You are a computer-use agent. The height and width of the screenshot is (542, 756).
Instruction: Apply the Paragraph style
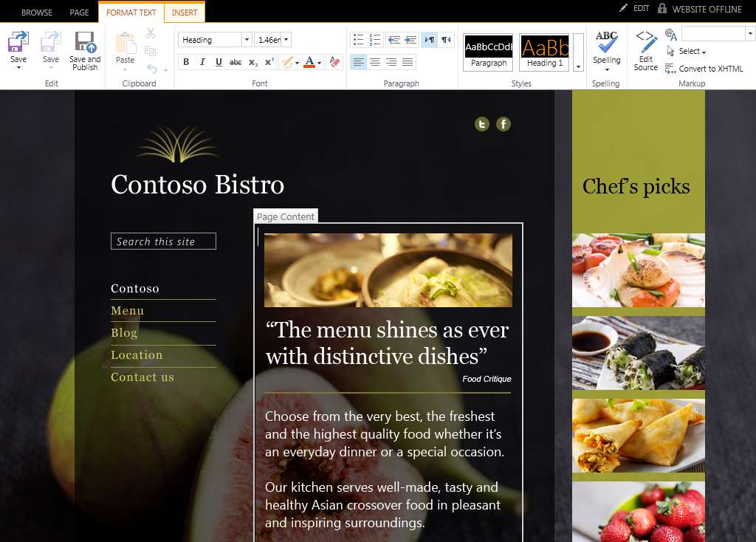489,52
